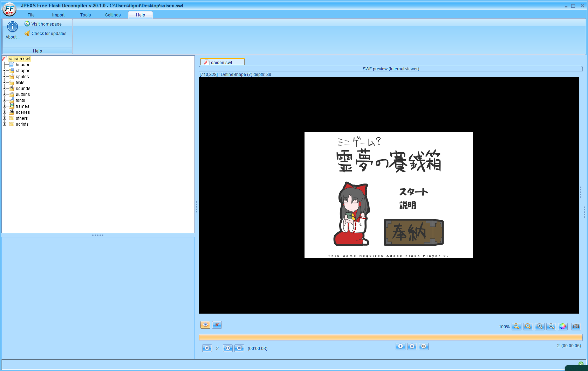588x371 pixels.
Task: Expand the scripts folder
Action: [5, 124]
